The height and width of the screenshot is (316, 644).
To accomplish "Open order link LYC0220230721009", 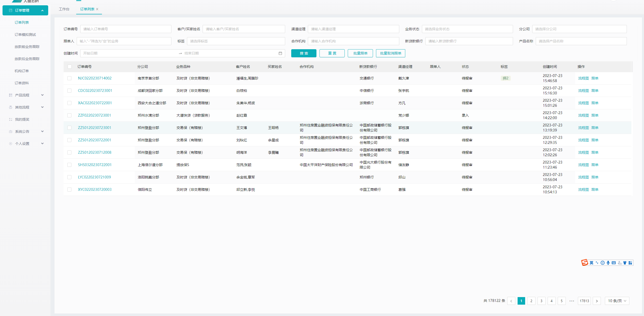I will 94,177.
